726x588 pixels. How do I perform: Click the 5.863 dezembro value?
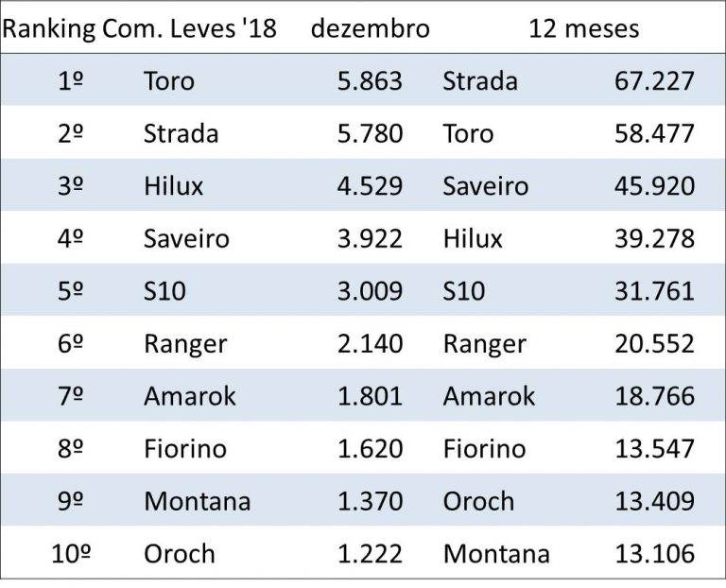coord(370,81)
